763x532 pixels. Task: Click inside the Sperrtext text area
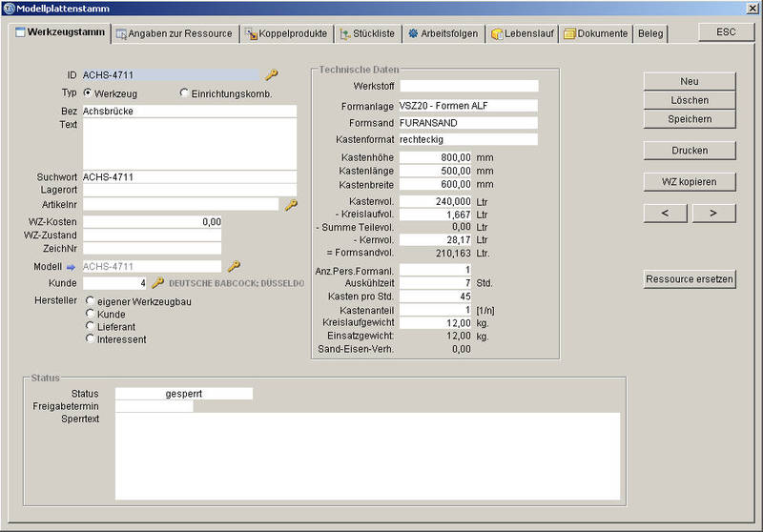(367, 456)
